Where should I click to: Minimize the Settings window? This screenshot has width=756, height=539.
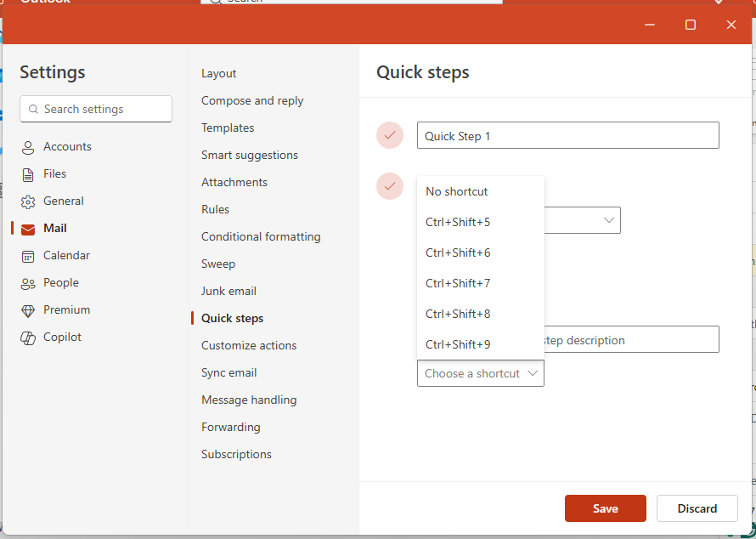pyautogui.click(x=650, y=25)
